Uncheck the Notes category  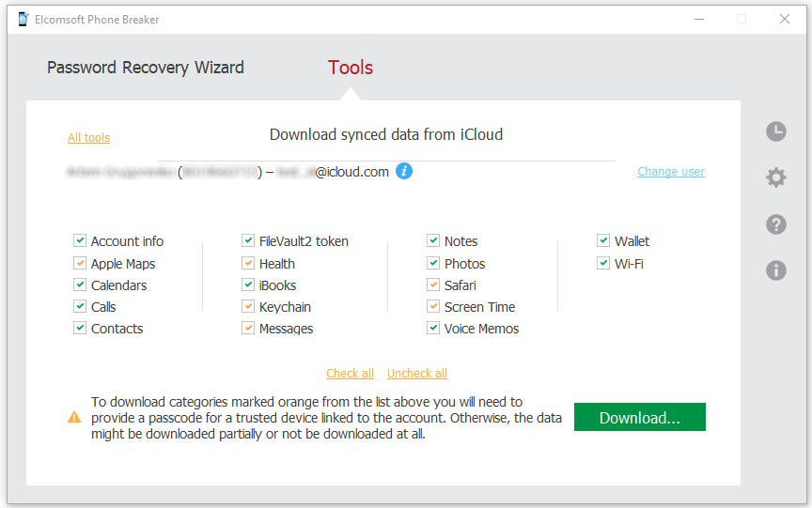[x=433, y=240]
